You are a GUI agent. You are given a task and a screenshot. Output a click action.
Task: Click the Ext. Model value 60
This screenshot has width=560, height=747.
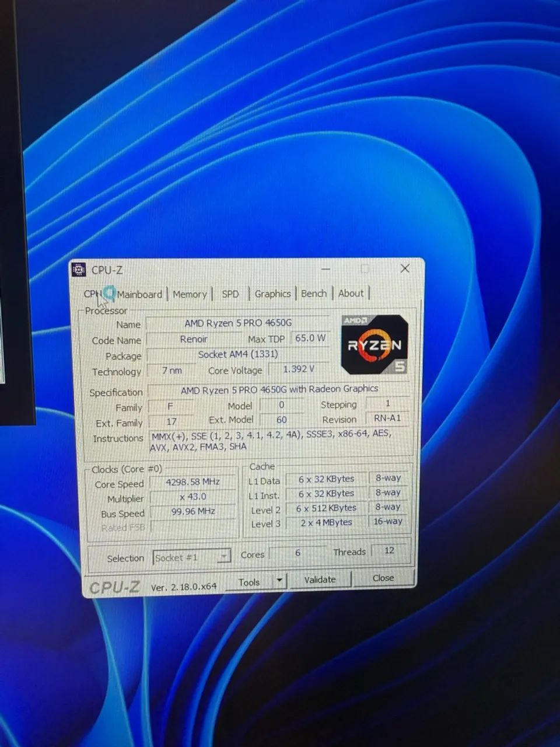click(281, 420)
